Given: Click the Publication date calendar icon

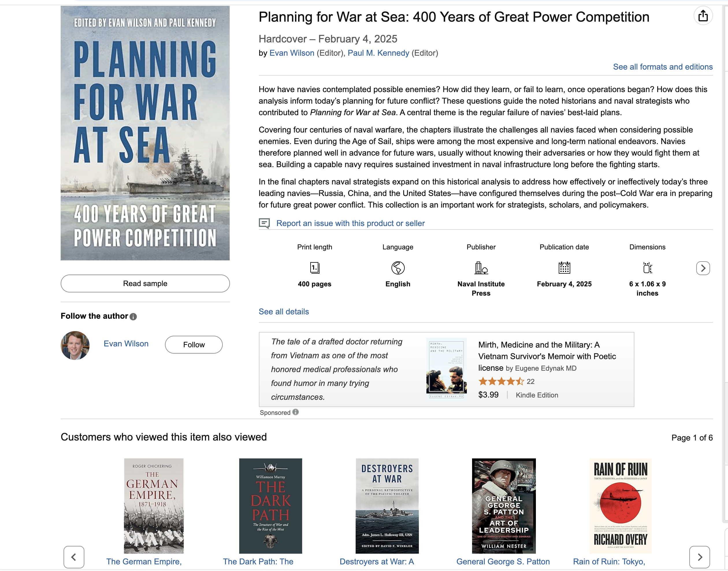Looking at the screenshot, I should [x=564, y=268].
